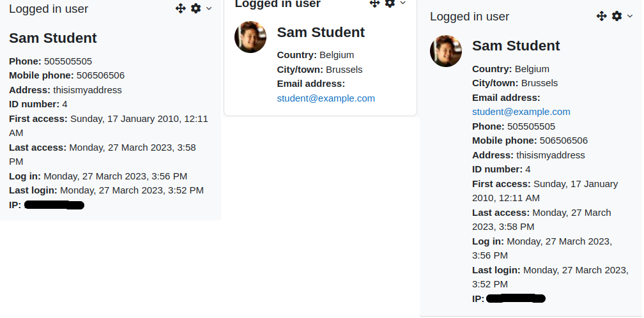Click move icon in block with avatar and phone

point(602,16)
